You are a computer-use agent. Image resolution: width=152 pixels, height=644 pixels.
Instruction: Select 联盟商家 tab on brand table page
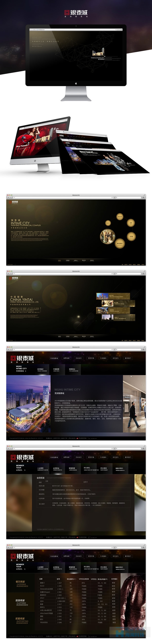[73, 568]
